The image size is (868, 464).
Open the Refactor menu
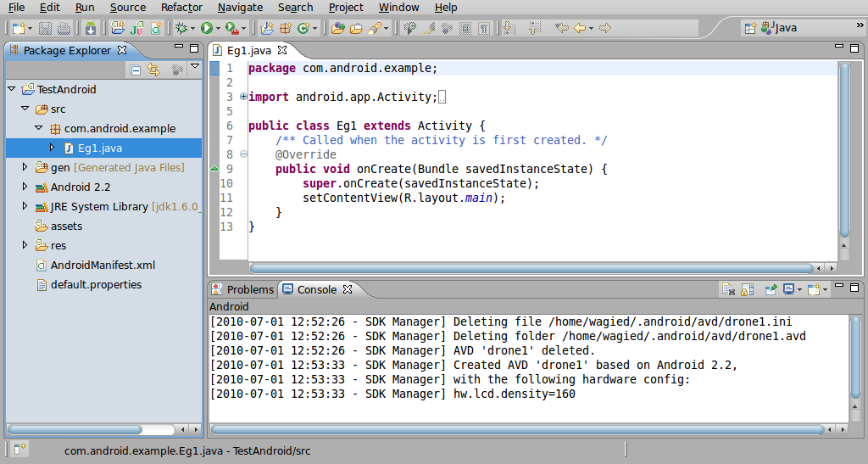click(x=181, y=7)
